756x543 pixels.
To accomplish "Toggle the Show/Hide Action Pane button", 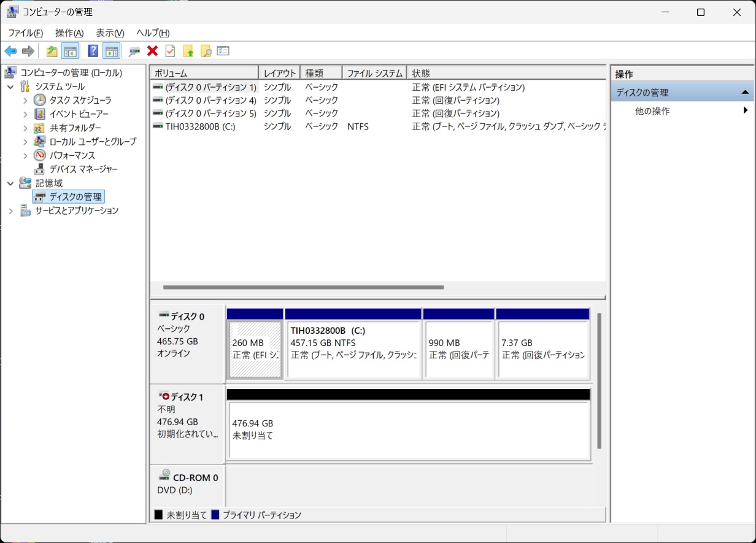I will pyautogui.click(x=111, y=51).
